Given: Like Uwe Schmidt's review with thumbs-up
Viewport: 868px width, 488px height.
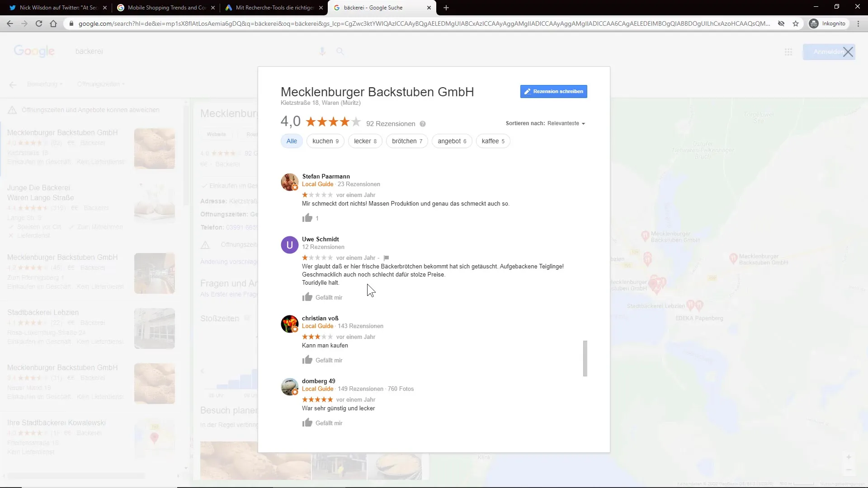Looking at the screenshot, I should pos(307,297).
